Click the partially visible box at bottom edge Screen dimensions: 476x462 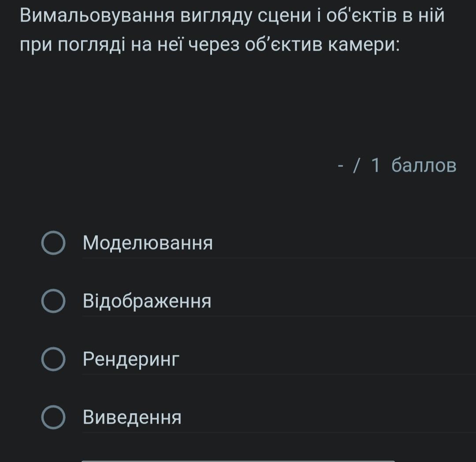(238, 460)
